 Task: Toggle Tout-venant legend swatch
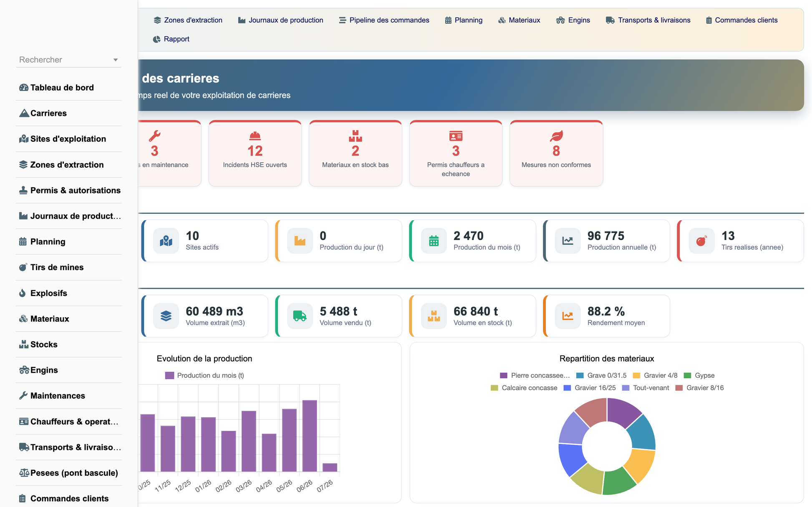[x=626, y=388]
